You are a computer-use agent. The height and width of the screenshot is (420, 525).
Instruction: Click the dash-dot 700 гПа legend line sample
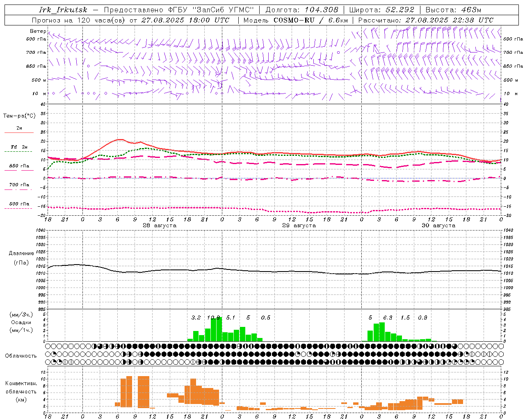19,189
